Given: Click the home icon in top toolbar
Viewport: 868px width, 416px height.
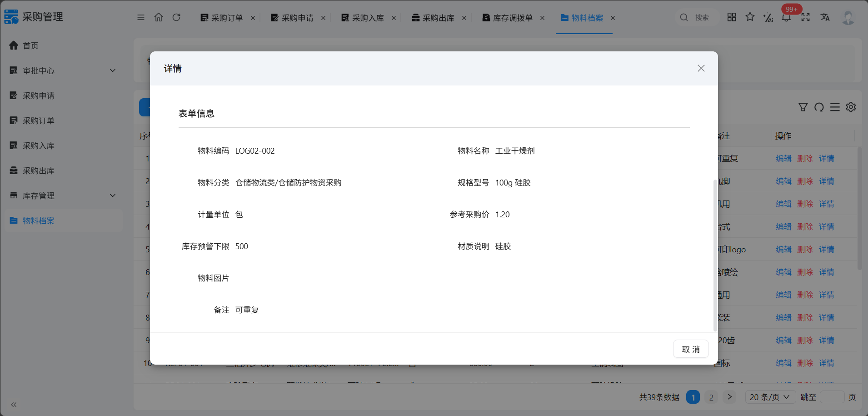Looking at the screenshot, I should click(158, 17).
